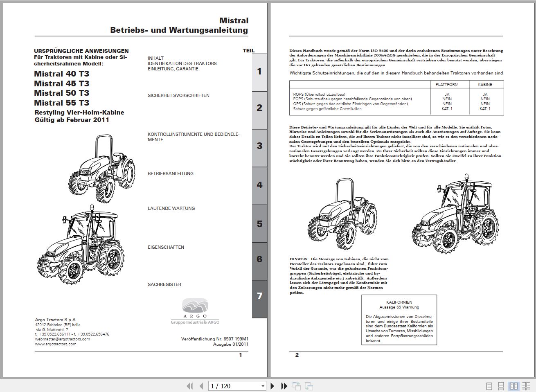Screen dimensions: 536x392
Task: Click 'Veröffentlichung Nr. 6507 199M1' text
Action: 215,339
